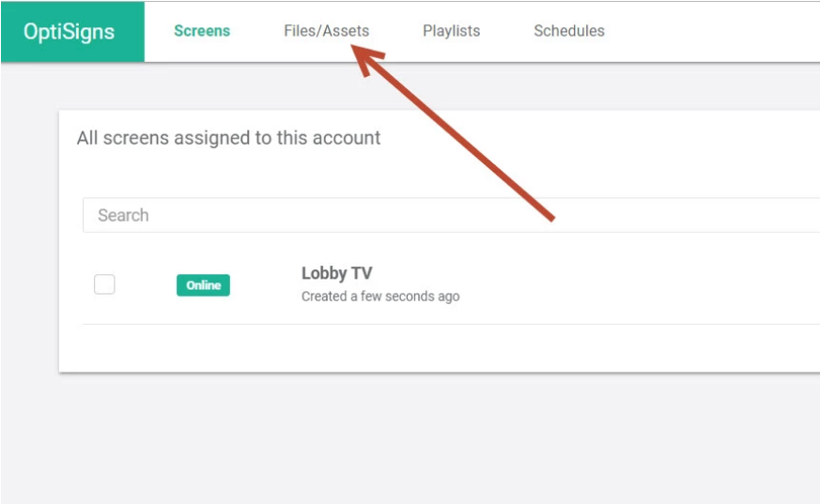Open the Lobby TV screen entry

(x=337, y=273)
